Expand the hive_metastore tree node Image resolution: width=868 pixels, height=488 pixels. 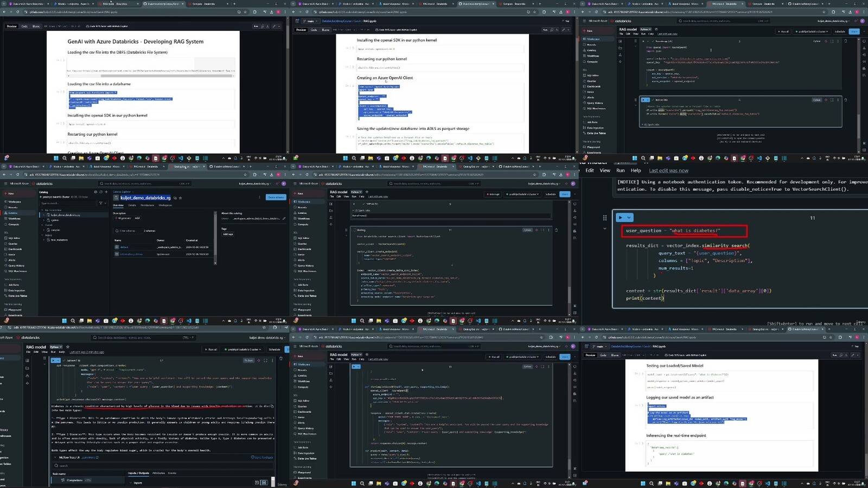44,240
